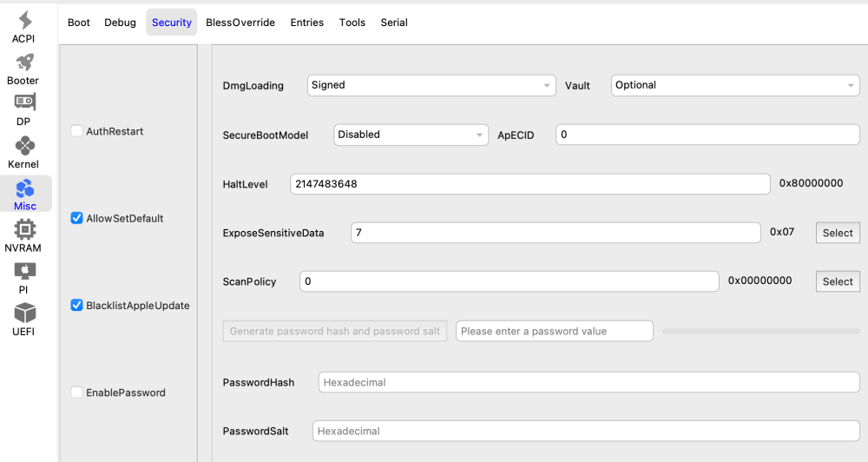Switch to the Entries tab
Screen dimensions: 868x462
306,23
